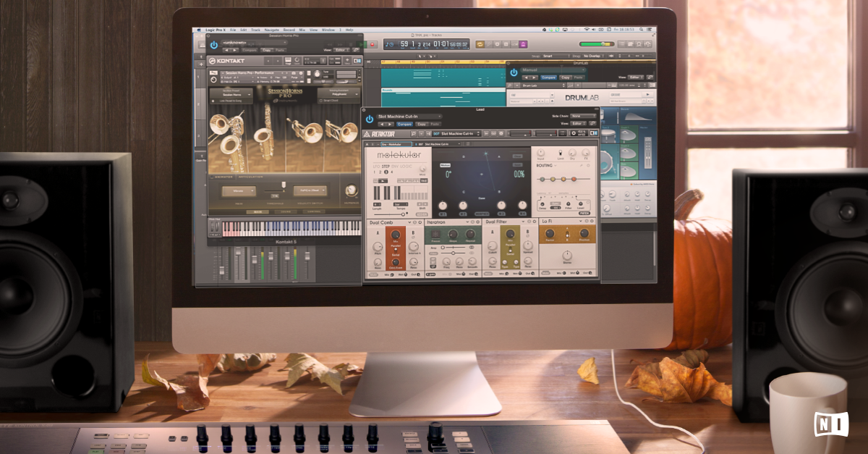Open the List Editors icon in control bar

click(x=622, y=44)
